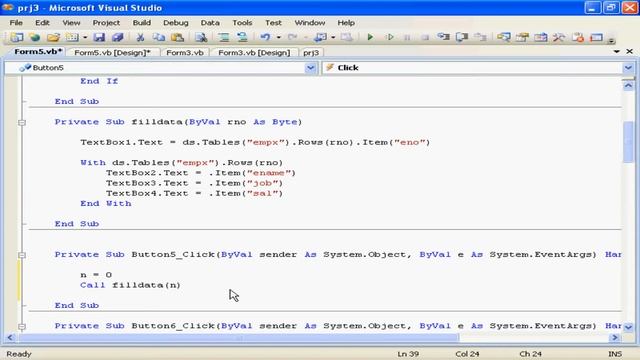Click the vertical scrollbar down arrow
The image size is (640, 360).
click(628, 327)
